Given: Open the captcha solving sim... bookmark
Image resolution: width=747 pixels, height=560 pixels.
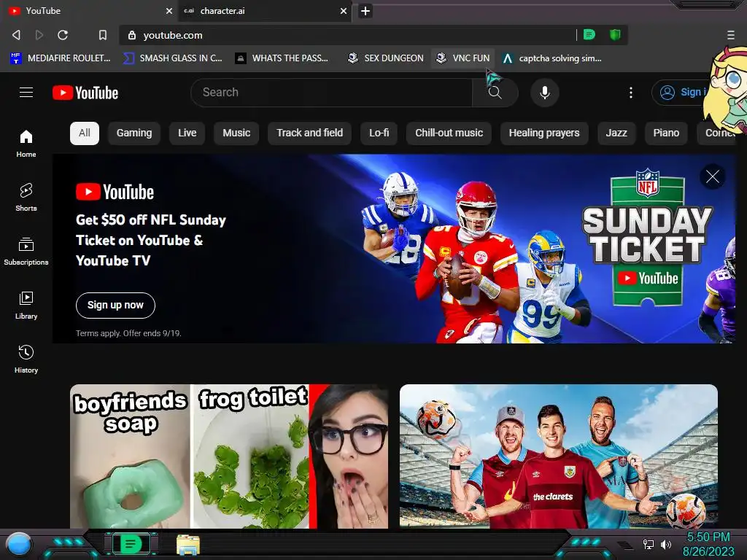Looking at the screenshot, I should coord(551,58).
